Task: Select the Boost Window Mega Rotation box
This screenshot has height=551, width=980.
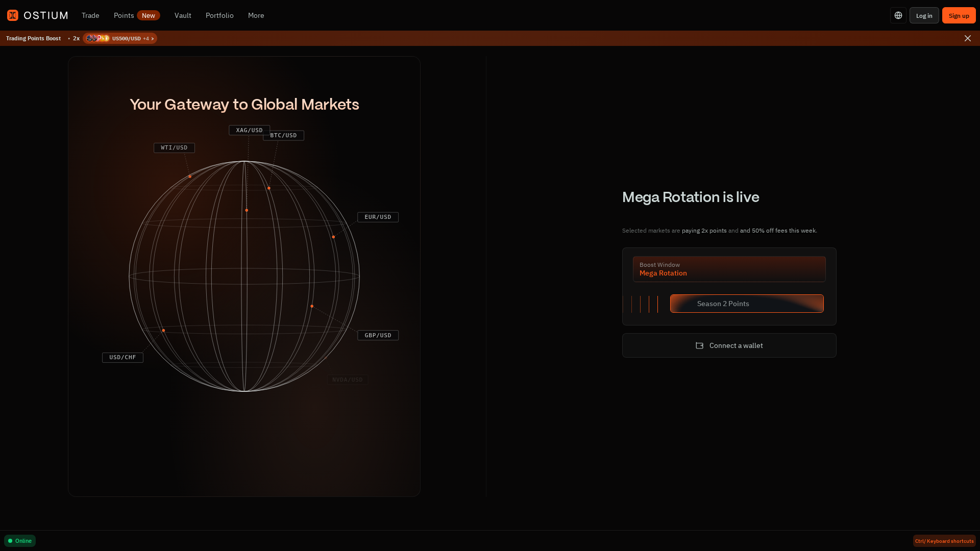Action: pos(729,269)
